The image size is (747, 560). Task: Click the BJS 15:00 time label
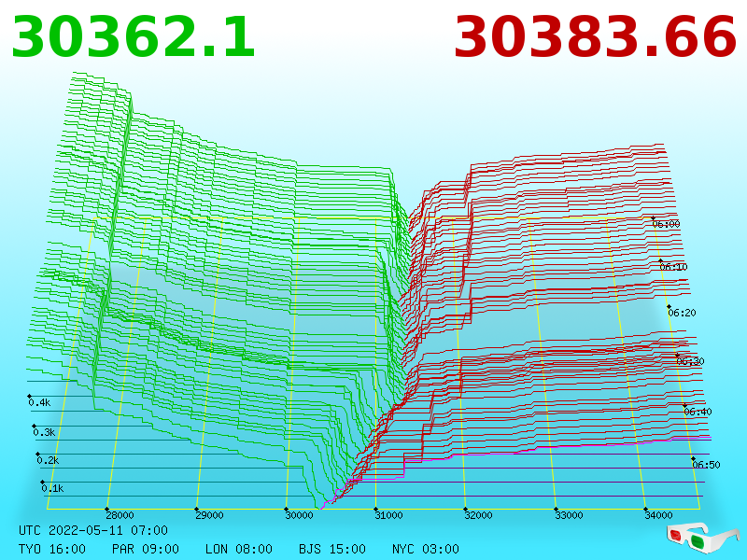(332, 549)
